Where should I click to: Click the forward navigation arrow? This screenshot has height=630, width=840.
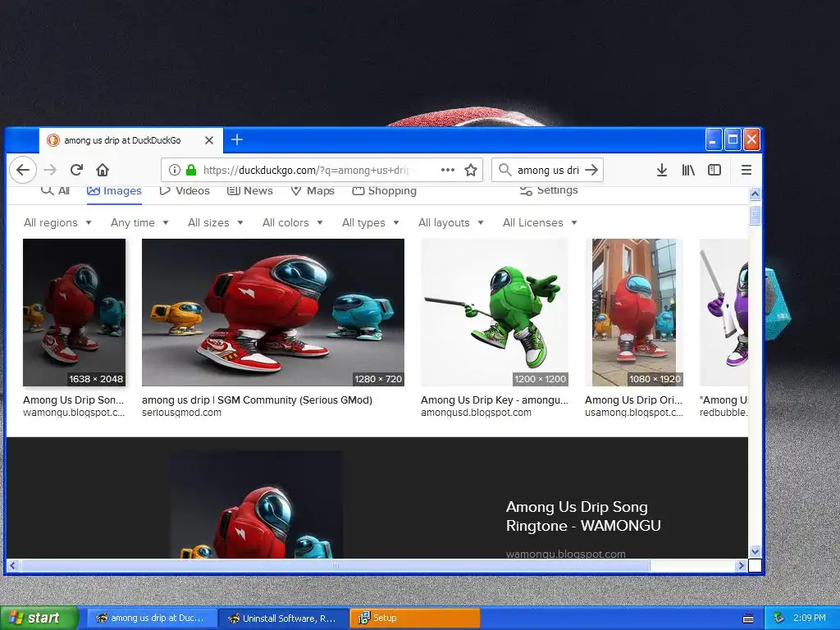click(x=50, y=170)
